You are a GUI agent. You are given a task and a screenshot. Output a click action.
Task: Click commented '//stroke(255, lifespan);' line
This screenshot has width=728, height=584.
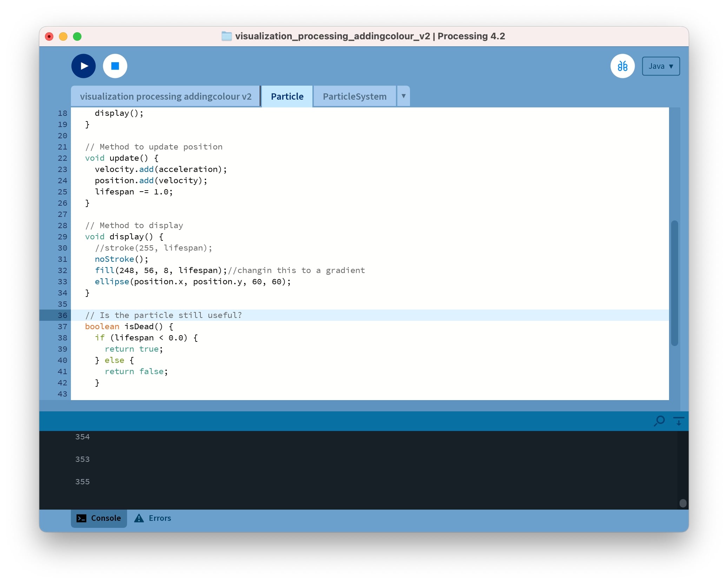coord(153,248)
